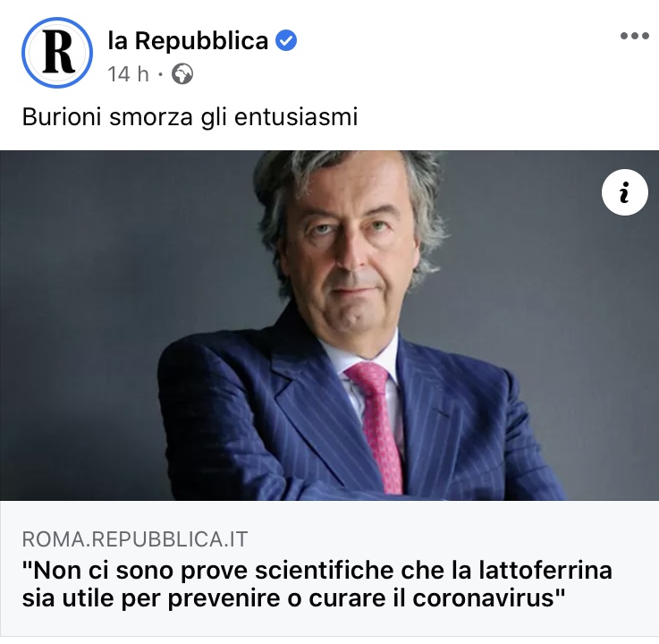The width and height of the screenshot is (659, 644).
Task: Select the post caption "Burioni smorza gli entusiasmi"
Action: (x=190, y=117)
